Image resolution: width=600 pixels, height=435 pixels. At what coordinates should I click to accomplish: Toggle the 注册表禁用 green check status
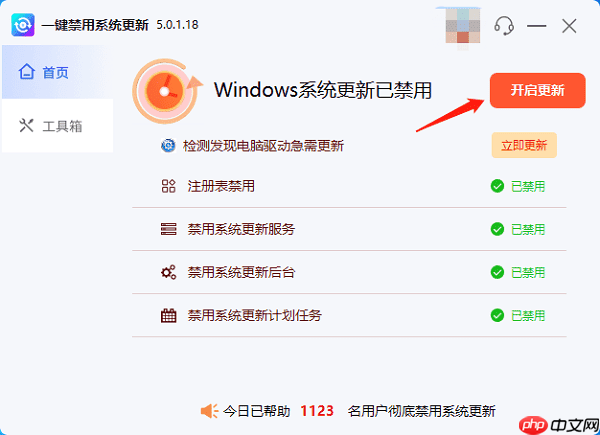tap(518, 186)
